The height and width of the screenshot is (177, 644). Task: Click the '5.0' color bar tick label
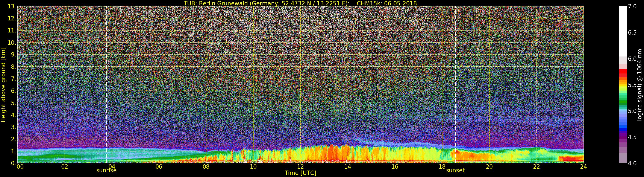coord(632,111)
